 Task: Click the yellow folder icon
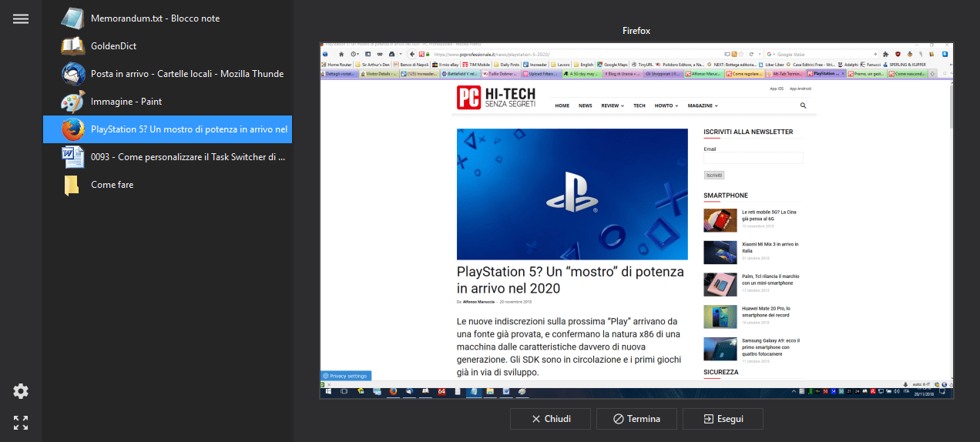[72, 185]
